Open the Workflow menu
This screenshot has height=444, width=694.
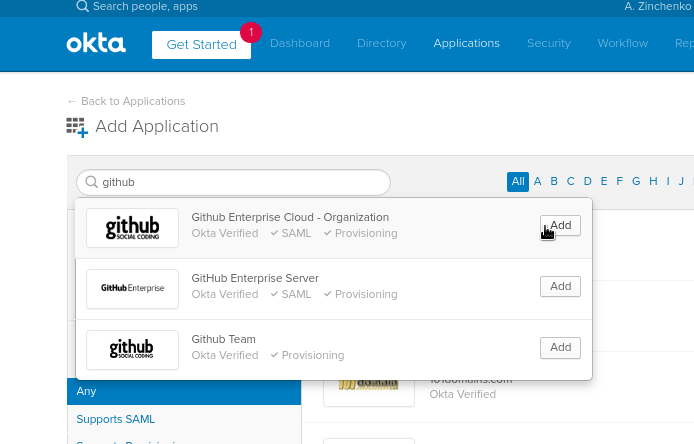pos(623,43)
